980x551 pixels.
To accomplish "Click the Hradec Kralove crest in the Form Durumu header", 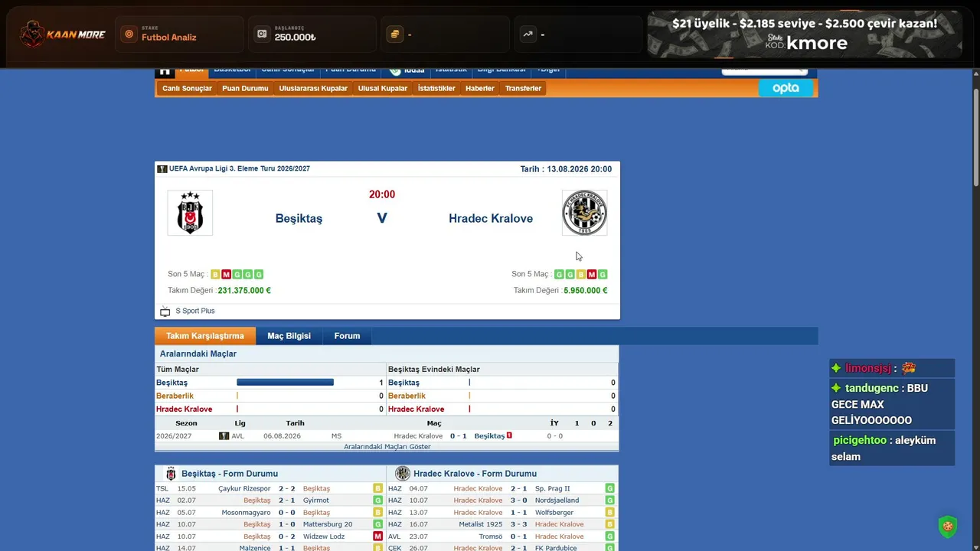I will point(403,474).
